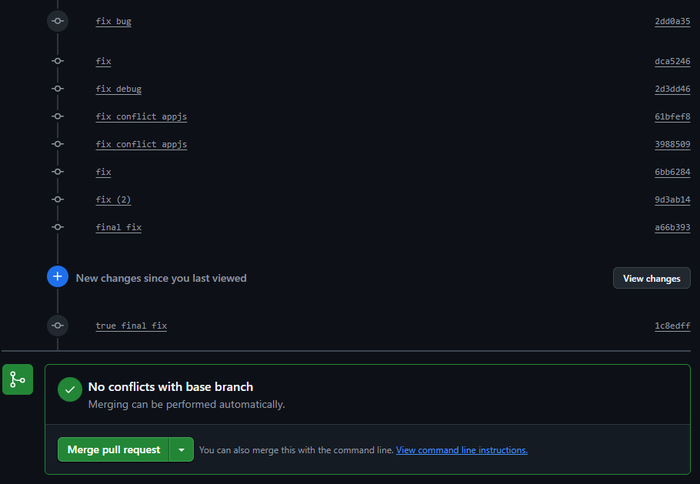
Task: Click commit icon next to "fix (2)"
Action: 58,200
